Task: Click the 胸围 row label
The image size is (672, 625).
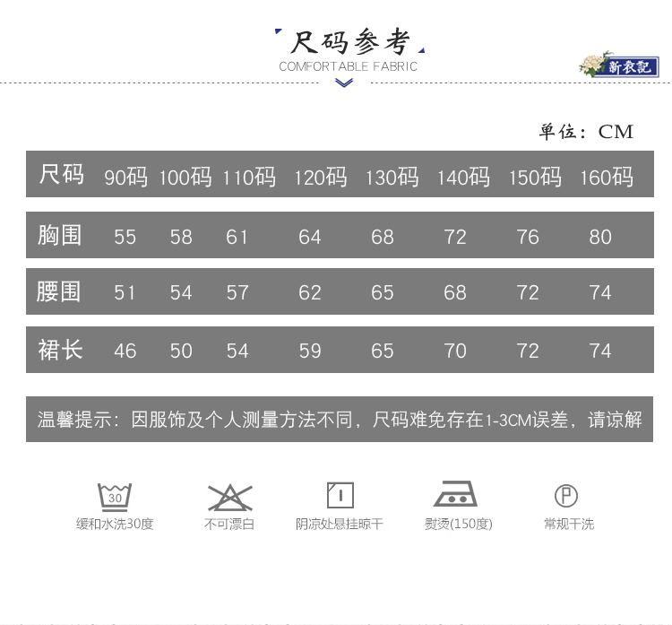Action: pos(60,236)
